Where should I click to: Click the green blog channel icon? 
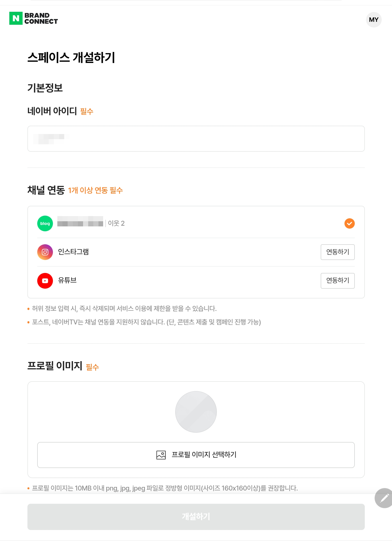click(45, 223)
